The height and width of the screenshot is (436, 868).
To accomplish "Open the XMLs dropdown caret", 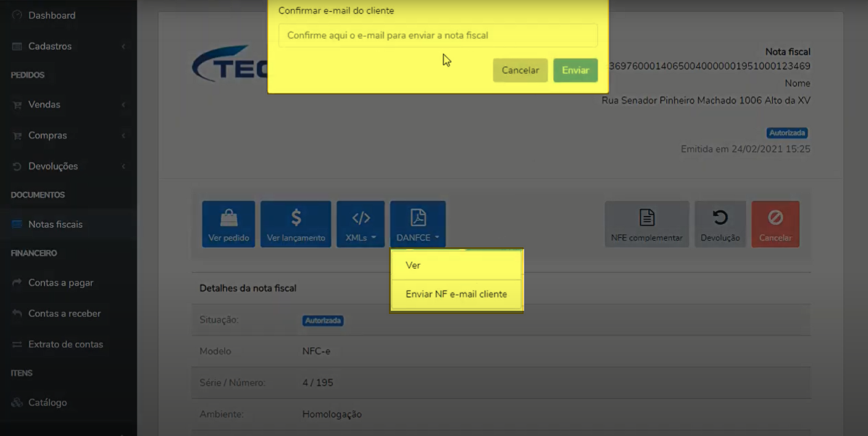I will click(373, 238).
